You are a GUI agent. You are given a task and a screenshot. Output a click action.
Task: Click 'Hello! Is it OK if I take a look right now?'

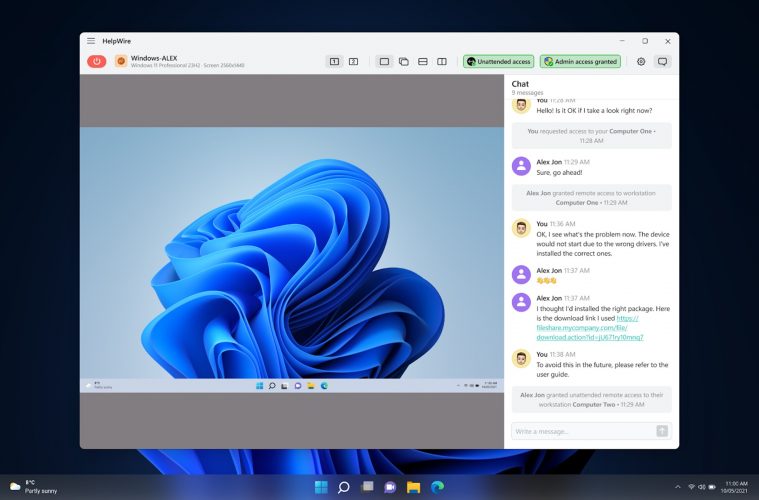point(594,110)
